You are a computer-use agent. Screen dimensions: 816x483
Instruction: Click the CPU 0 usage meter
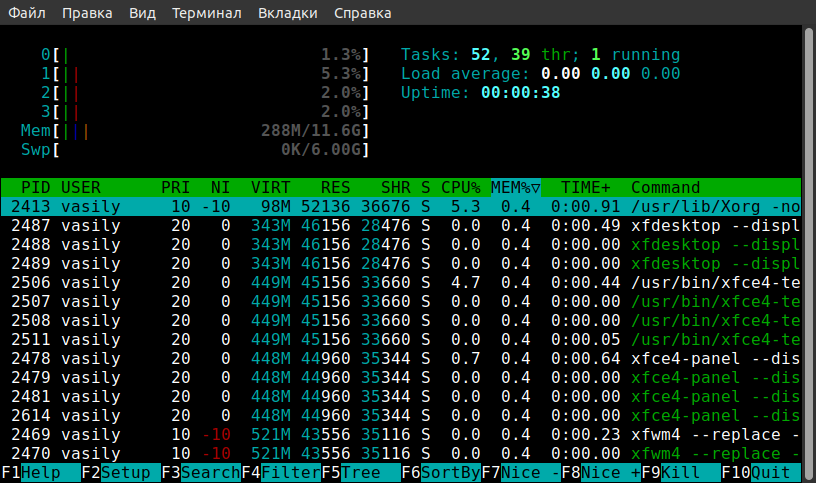tap(205, 55)
